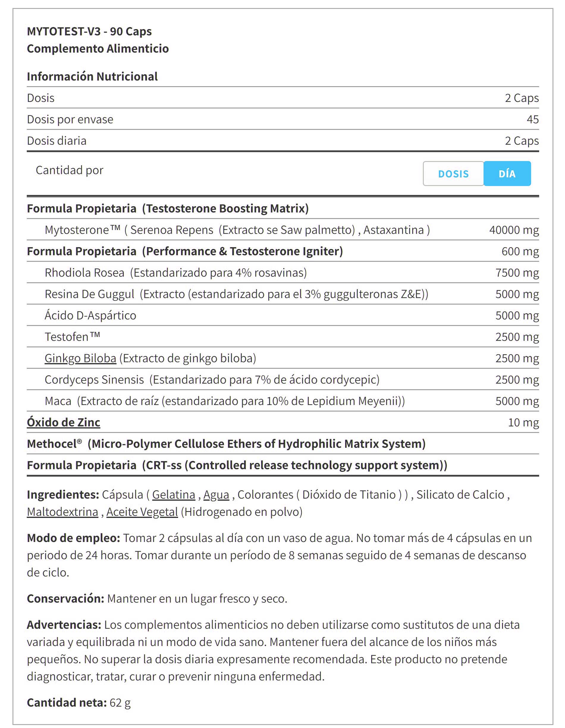Viewport: 565px width, 728px height.
Task: Select the Maca root extract row
Action: (x=283, y=401)
